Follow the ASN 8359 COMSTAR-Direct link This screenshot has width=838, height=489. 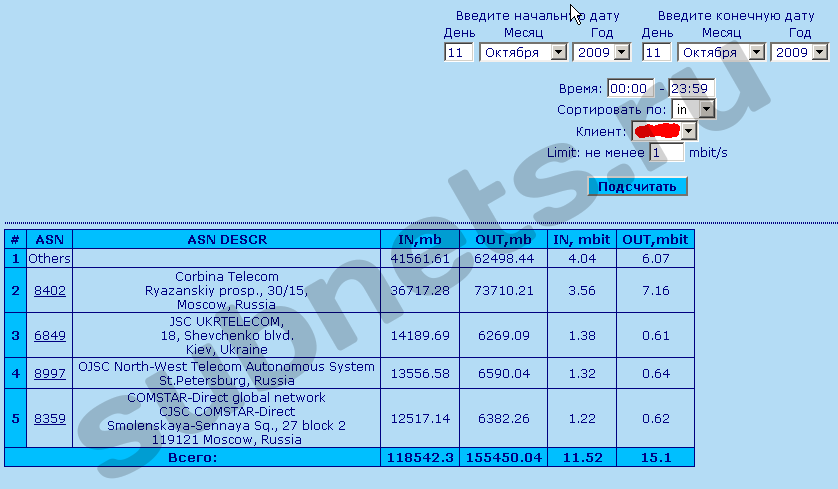coord(49,418)
